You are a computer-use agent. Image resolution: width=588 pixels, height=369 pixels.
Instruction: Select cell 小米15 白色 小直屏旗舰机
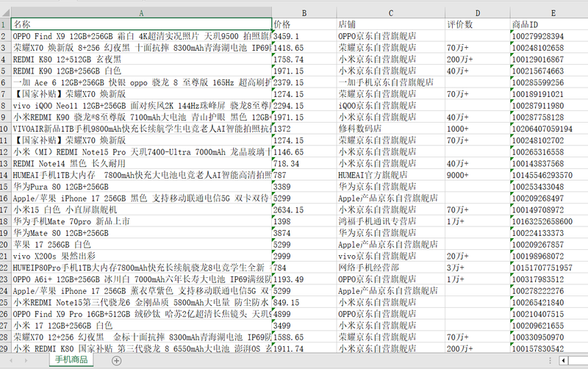click(x=141, y=209)
